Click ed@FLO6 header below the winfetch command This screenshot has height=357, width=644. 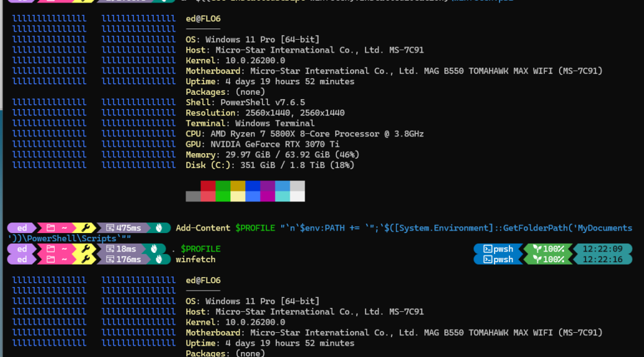(203, 281)
